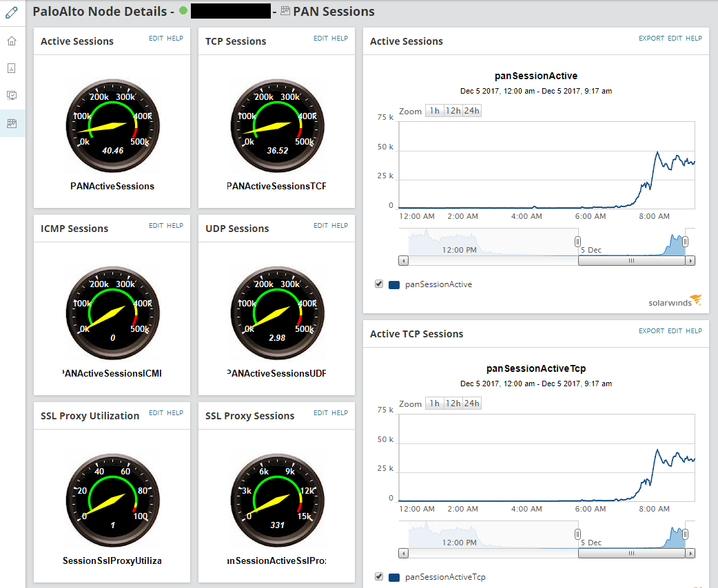Click the panSessionActive chart title
The image size is (718, 588).
pyautogui.click(x=536, y=76)
